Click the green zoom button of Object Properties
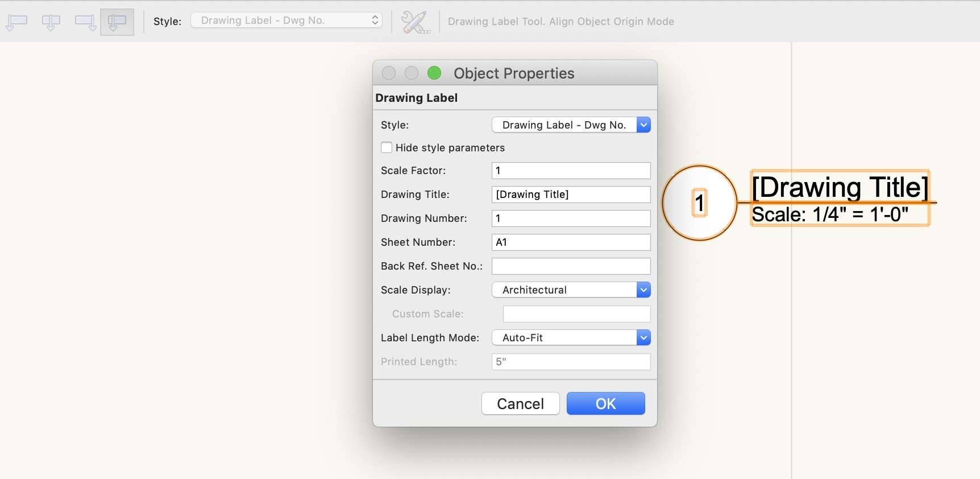Viewport: 980px width, 479px height. coord(434,73)
